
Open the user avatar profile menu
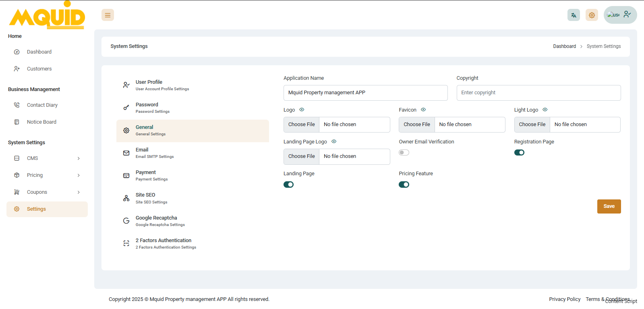pos(620,15)
